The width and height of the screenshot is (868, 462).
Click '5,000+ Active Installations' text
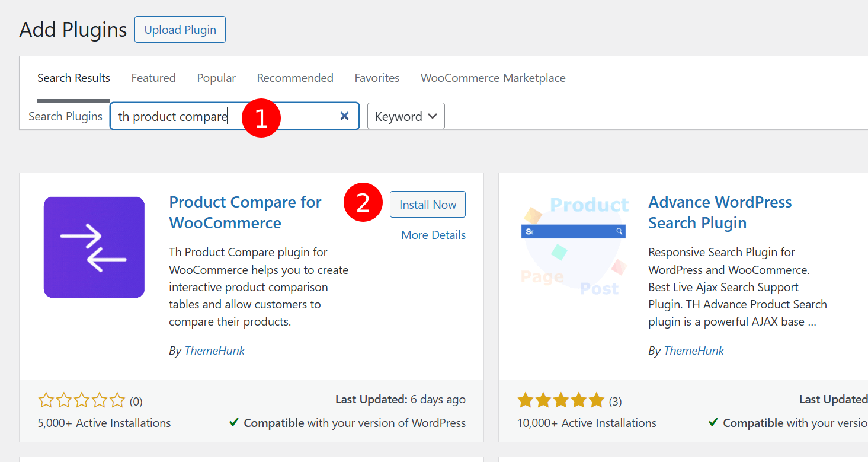(x=104, y=423)
